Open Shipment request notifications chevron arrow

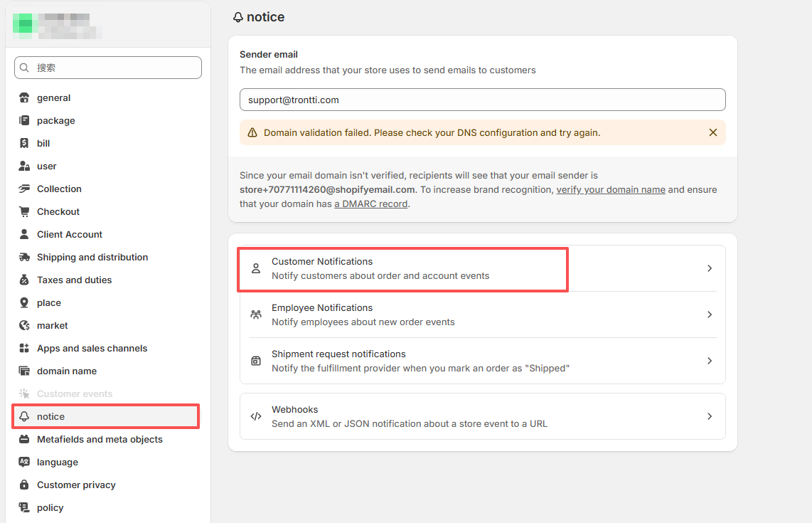point(709,361)
